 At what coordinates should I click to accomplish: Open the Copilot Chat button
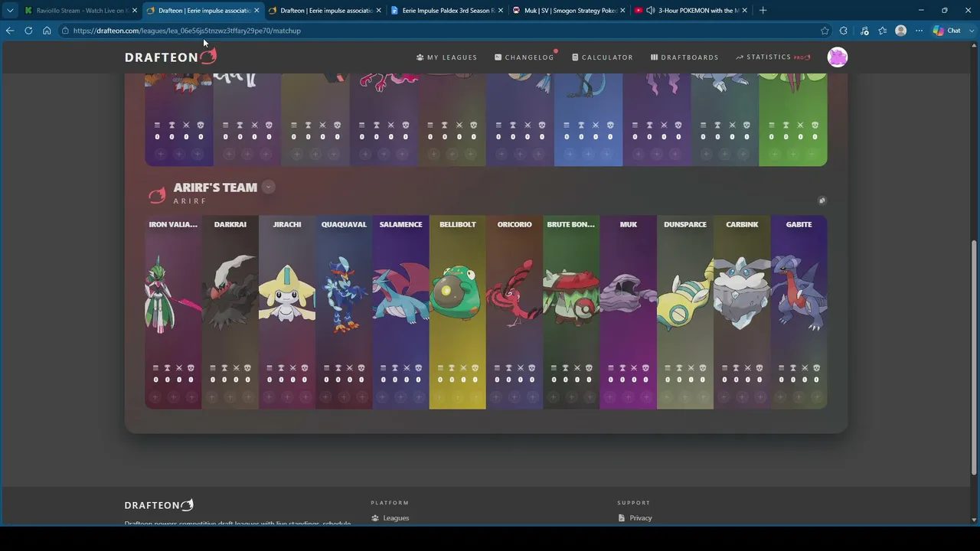pyautogui.click(x=947, y=31)
